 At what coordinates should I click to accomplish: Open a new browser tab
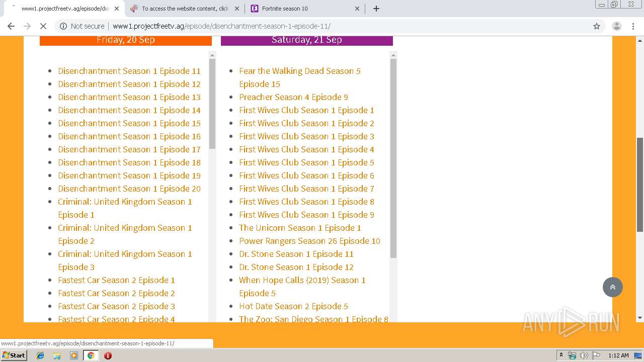point(376,9)
